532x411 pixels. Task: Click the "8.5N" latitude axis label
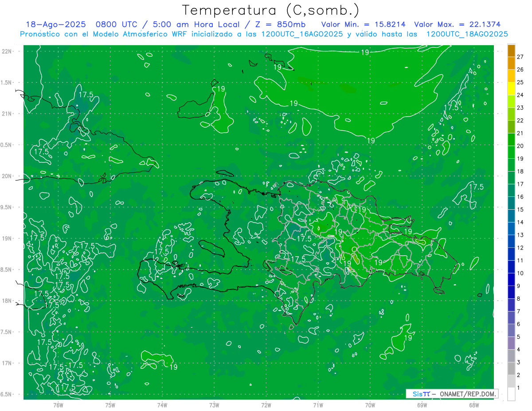7,270
